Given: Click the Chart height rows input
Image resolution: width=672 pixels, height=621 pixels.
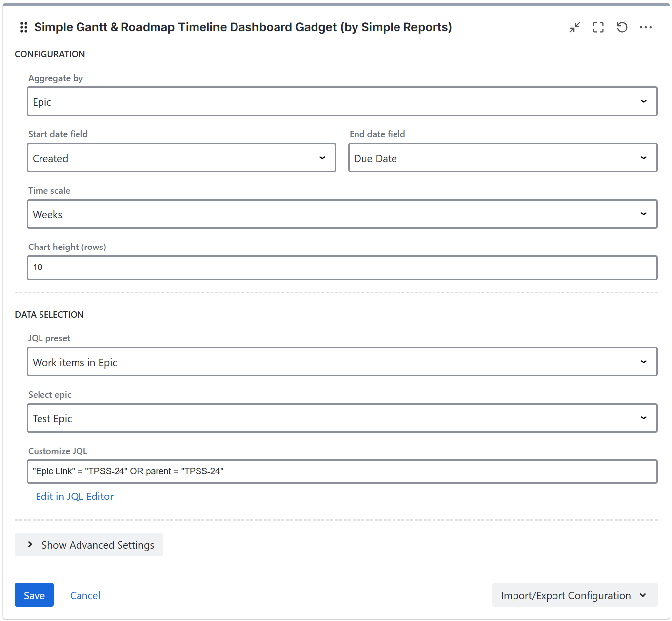Looking at the screenshot, I should pyautogui.click(x=342, y=268).
